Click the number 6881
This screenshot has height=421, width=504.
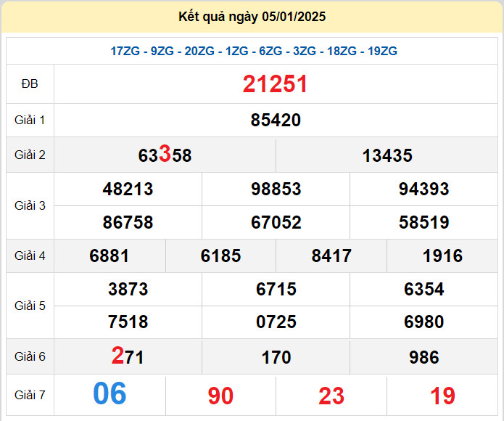(110, 256)
